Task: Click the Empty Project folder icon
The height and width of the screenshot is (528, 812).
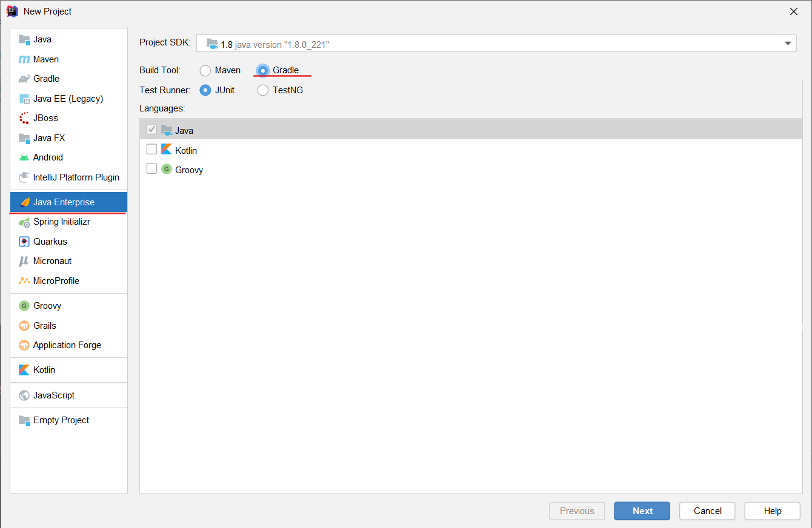Action: (x=24, y=420)
